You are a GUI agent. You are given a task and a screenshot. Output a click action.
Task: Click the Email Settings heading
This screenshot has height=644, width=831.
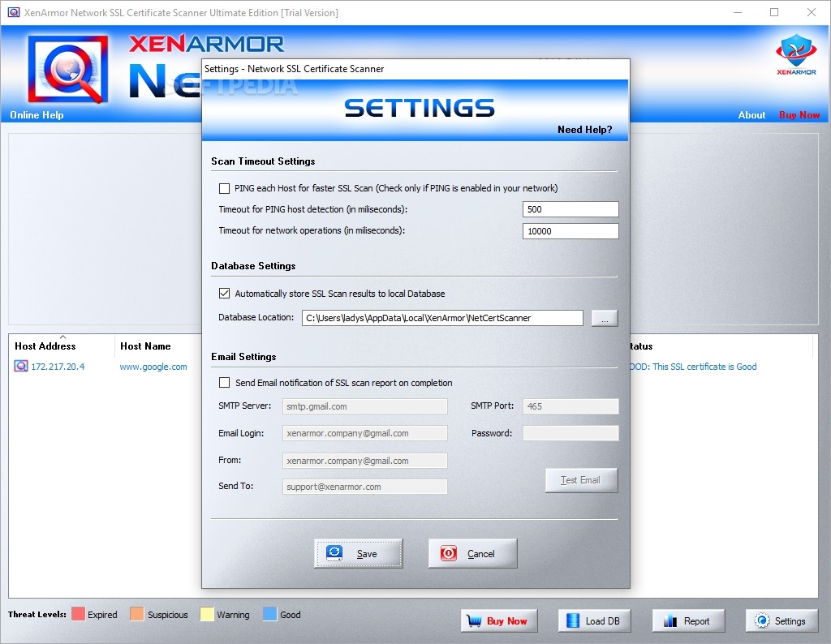pyautogui.click(x=243, y=356)
